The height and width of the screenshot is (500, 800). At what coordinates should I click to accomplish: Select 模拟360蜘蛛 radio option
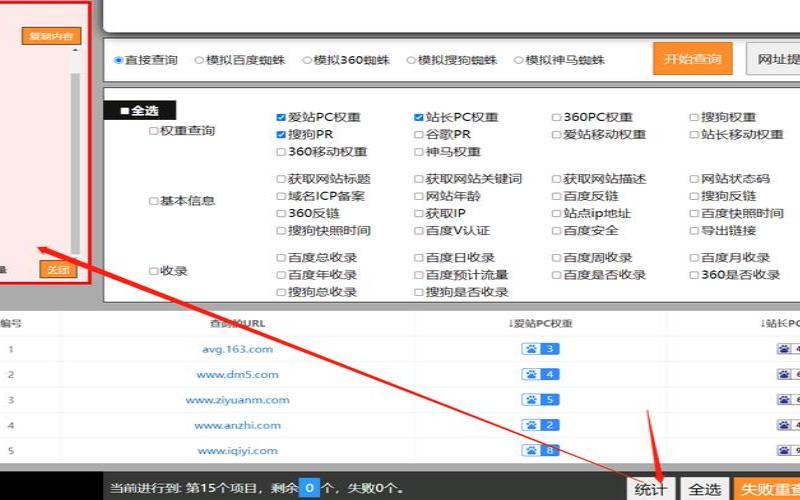[307, 60]
